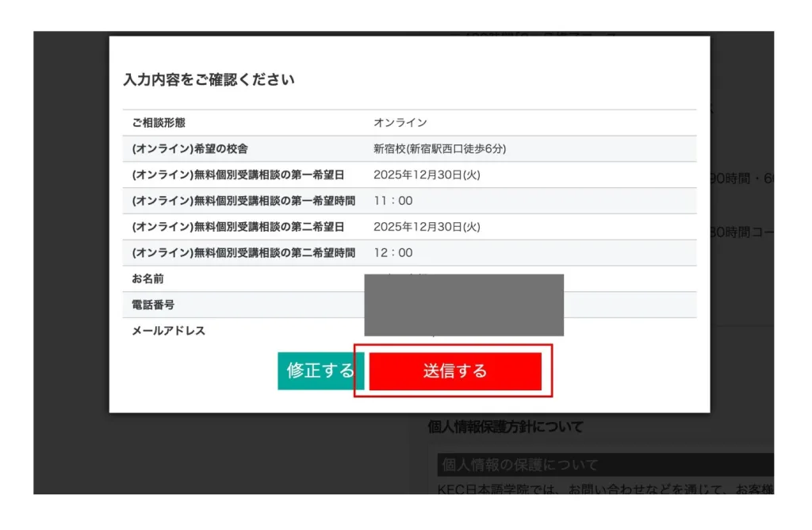812x530 pixels.
Task: Click the お名前 row label
Action: [147, 278]
